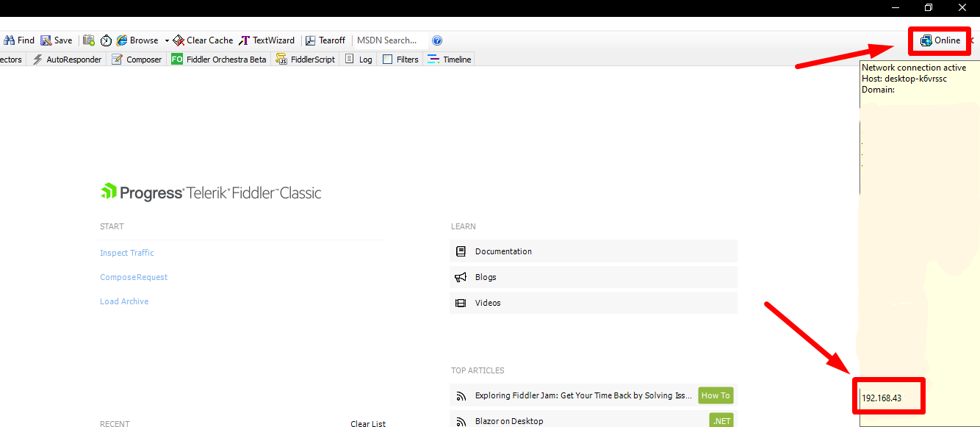This screenshot has height=427, width=980.
Task: Open the Fiddler Orchestra Beta tab
Action: pos(219,60)
